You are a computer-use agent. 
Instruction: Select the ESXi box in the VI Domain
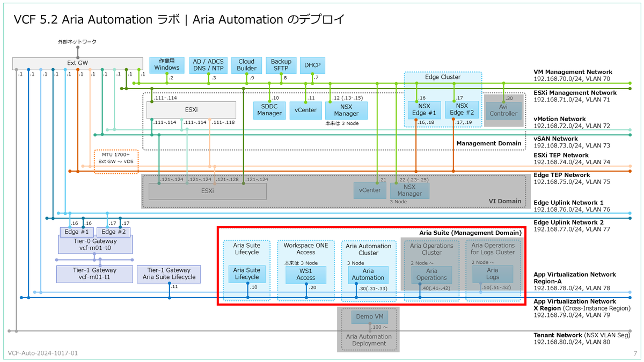[207, 191]
